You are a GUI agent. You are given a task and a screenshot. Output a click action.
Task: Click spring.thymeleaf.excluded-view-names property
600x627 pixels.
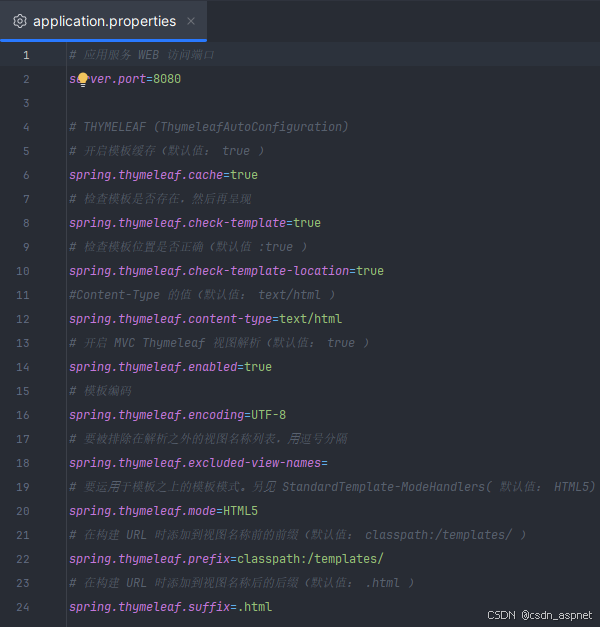click(x=195, y=463)
